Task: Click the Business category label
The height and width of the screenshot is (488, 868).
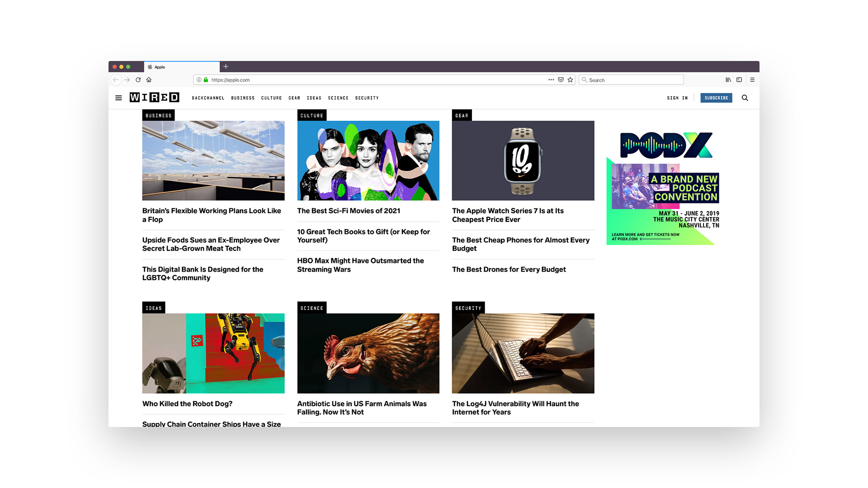Action: coord(158,116)
